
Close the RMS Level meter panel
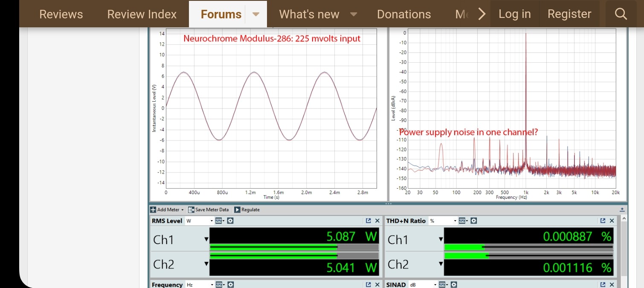(377, 221)
